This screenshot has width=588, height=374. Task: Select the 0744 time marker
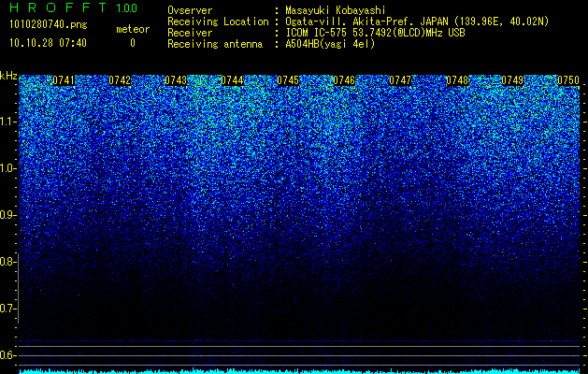click(232, 80)
